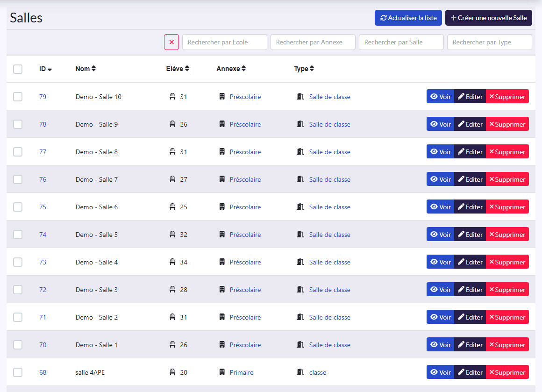Open Préscolaire link for Demo - Salle 4

click(245, 262)
